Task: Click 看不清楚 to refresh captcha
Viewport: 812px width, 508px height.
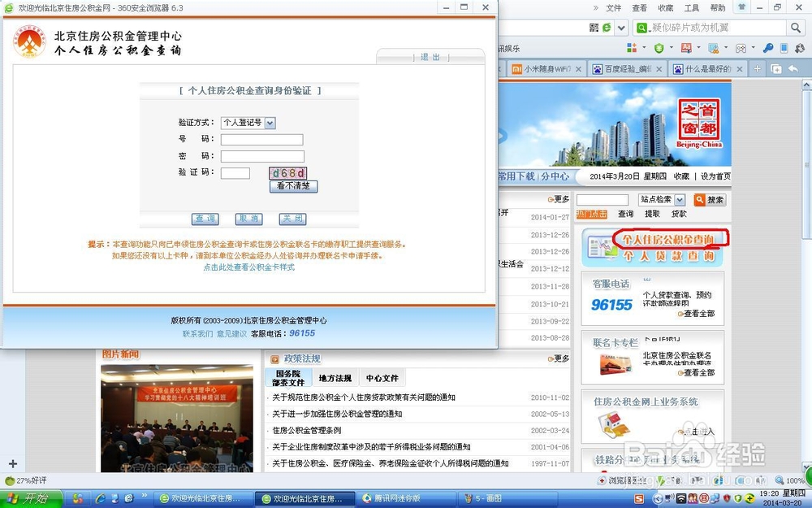Action: pos(293,186)
